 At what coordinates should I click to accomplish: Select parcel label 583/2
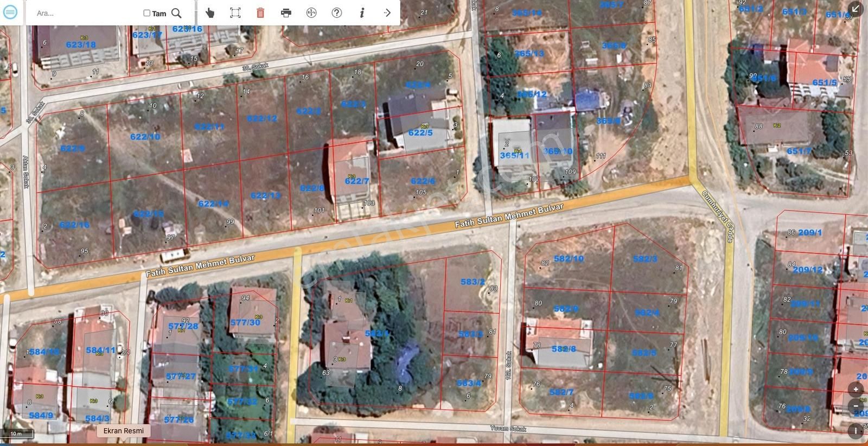pos(473,282)
